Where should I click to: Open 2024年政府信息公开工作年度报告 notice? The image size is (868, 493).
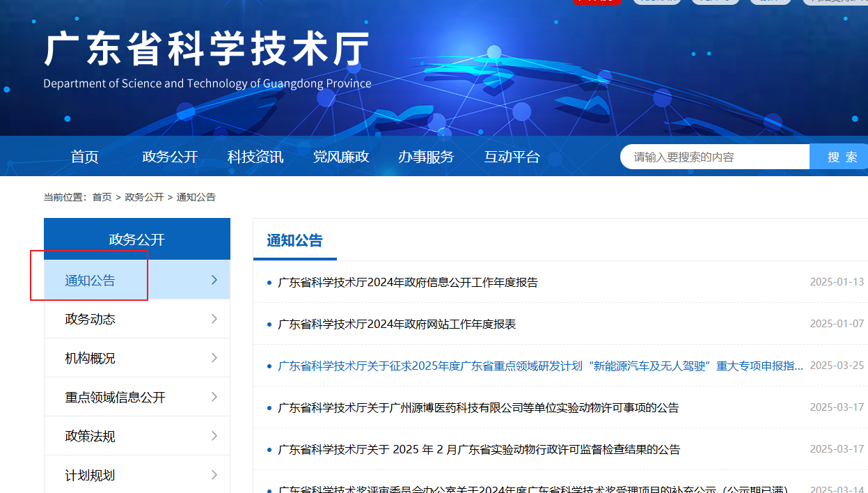point(408,282)
